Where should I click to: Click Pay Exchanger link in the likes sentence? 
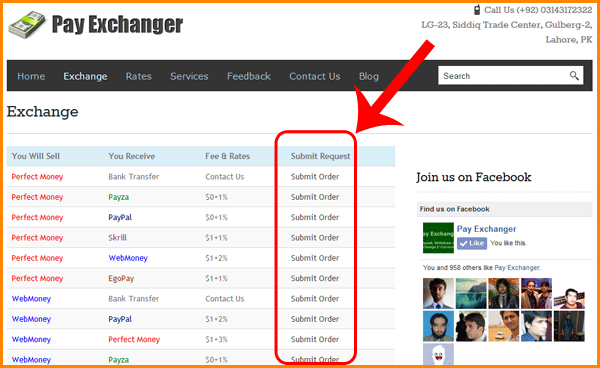tap(517, 268)
